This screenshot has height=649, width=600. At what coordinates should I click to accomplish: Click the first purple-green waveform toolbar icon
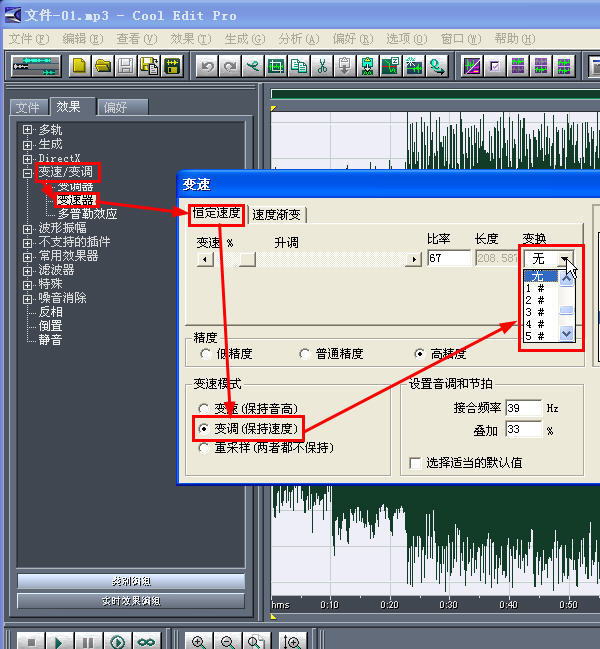(518, 66)
